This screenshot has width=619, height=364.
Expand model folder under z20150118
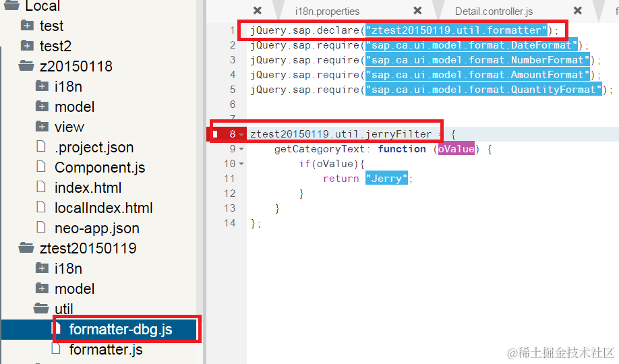(x=42, y=107)
